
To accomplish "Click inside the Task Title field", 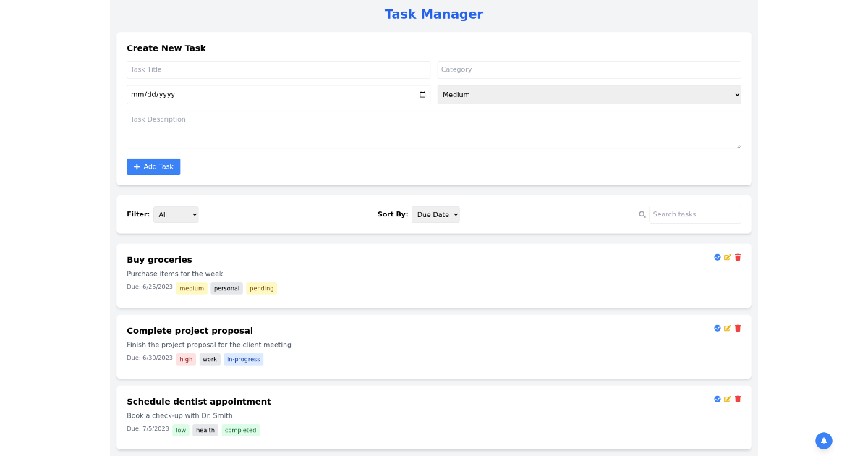I will [x=278, y=69].
